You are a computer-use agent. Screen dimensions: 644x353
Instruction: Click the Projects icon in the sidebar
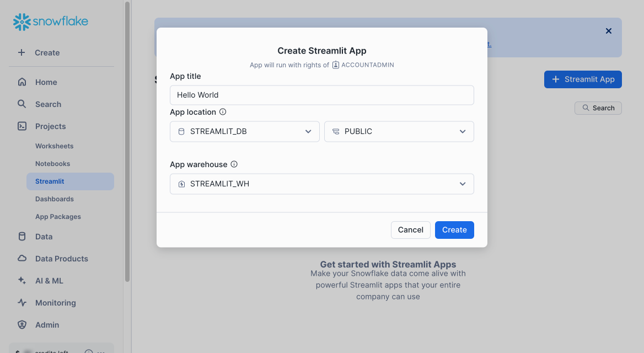tap(22, 126)
